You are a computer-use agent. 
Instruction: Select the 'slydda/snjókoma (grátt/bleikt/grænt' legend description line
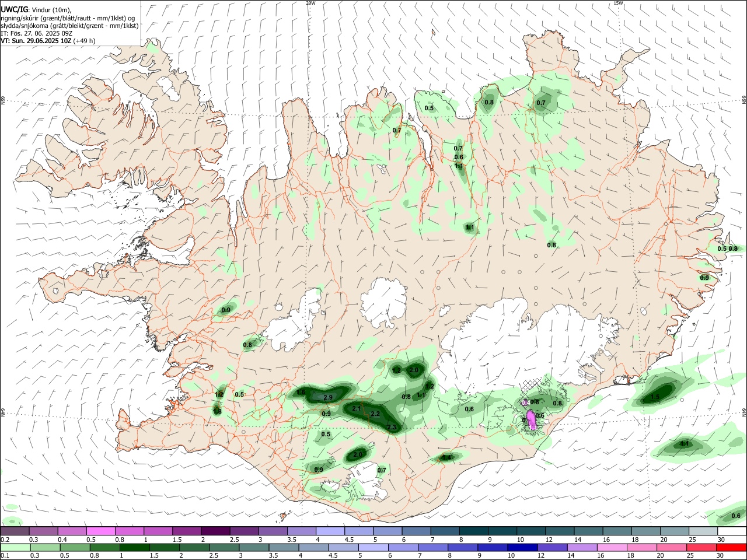[69, 26]
